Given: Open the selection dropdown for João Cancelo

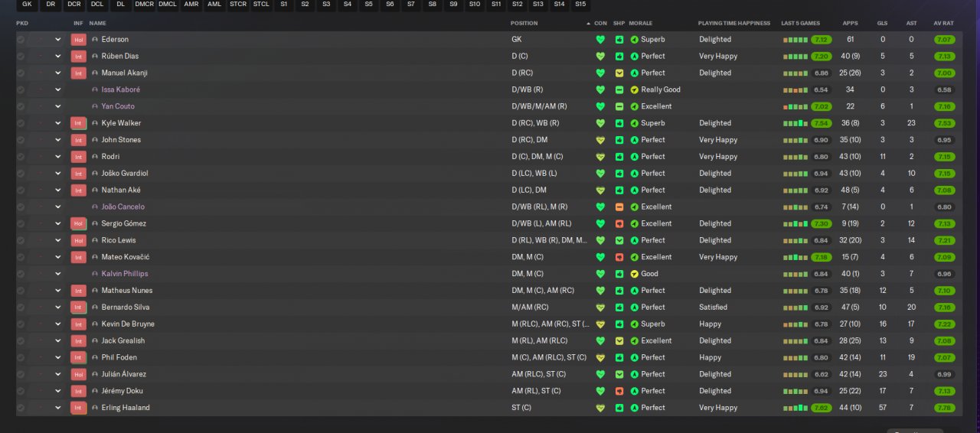Looking at the screenshot, I should click(x=57, y=207).
